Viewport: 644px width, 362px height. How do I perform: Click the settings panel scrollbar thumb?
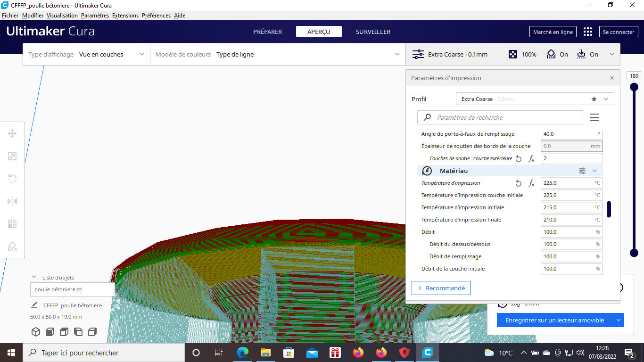[x=609, y=209]
